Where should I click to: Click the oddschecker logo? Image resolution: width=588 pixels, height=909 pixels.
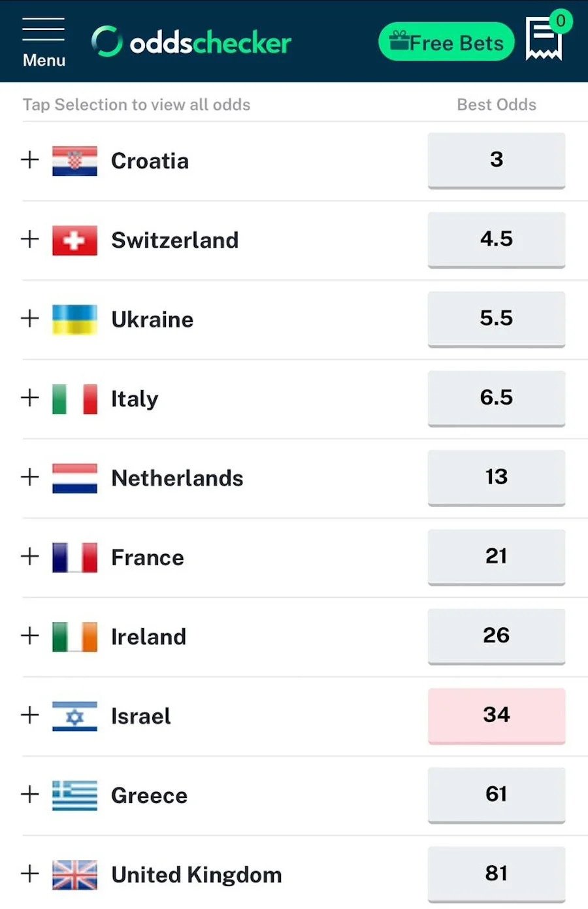pos(191,42)
